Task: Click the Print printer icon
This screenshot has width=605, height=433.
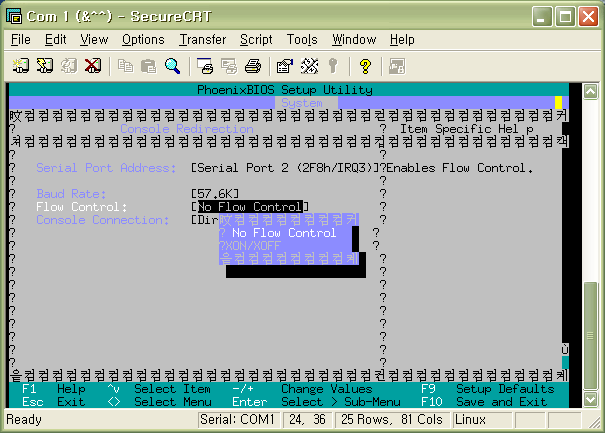Action: tap(253, 66)
